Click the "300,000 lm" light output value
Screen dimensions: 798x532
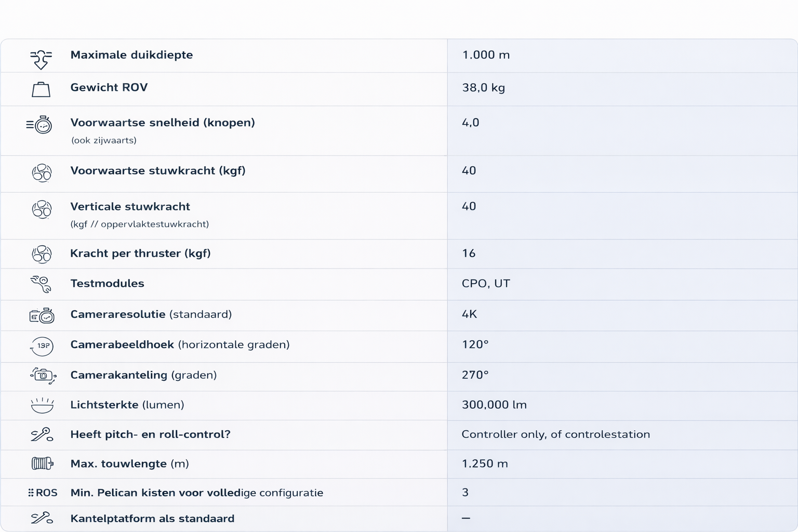point(494,405)
